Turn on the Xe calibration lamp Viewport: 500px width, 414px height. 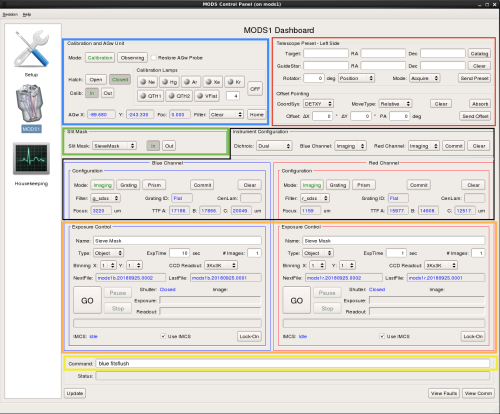point(213,82)
